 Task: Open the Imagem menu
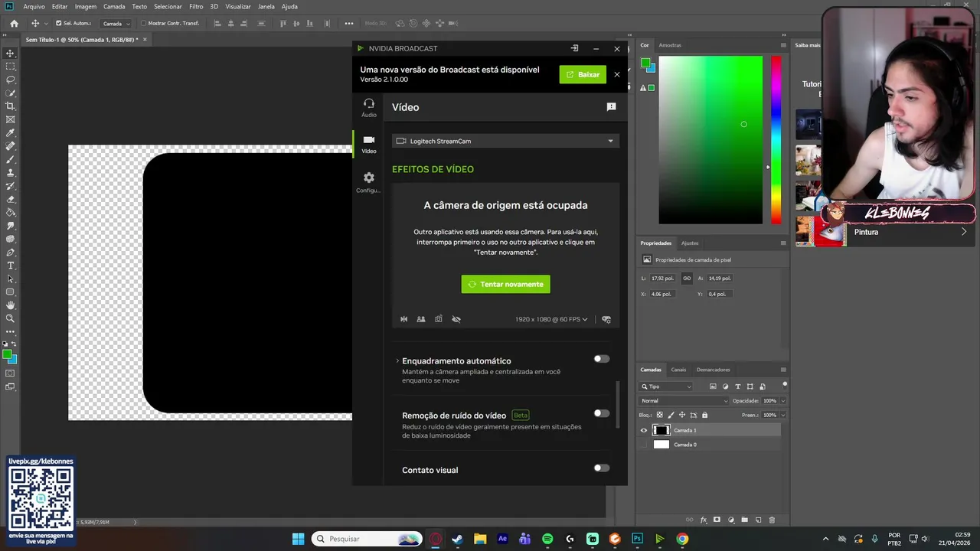pos(85,6)
